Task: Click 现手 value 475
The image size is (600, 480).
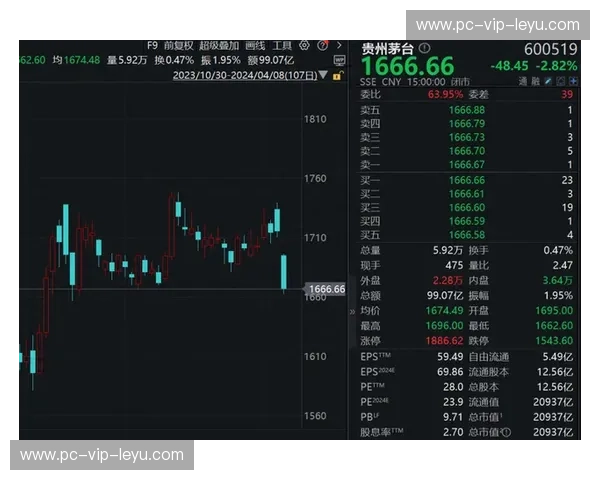Action: (x=454, y=265)
